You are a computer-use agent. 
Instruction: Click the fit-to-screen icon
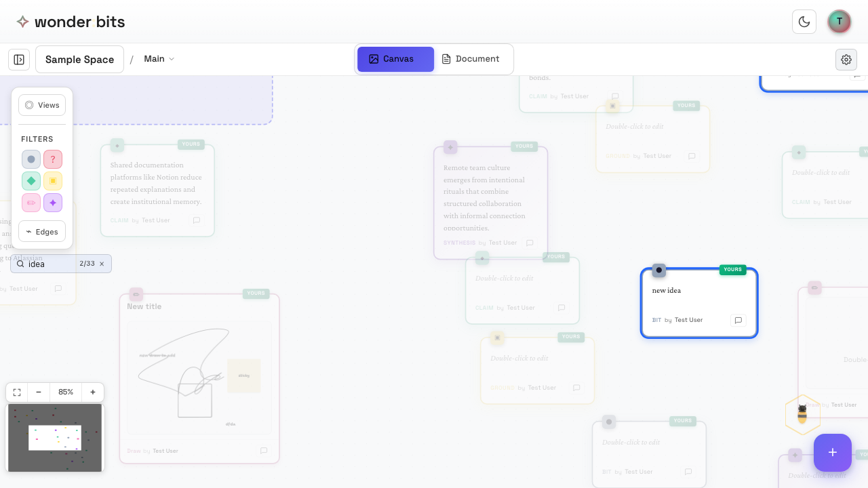coord(17,392)
